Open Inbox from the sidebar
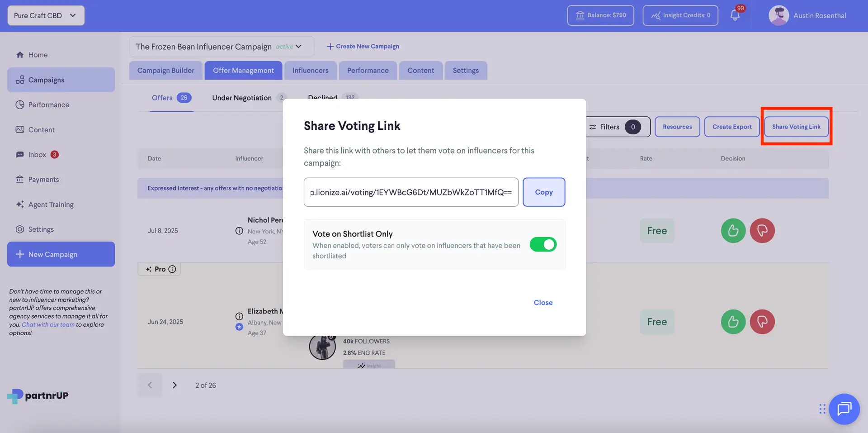The width and height of the screenshot is (868, 433). pos(37,154)
